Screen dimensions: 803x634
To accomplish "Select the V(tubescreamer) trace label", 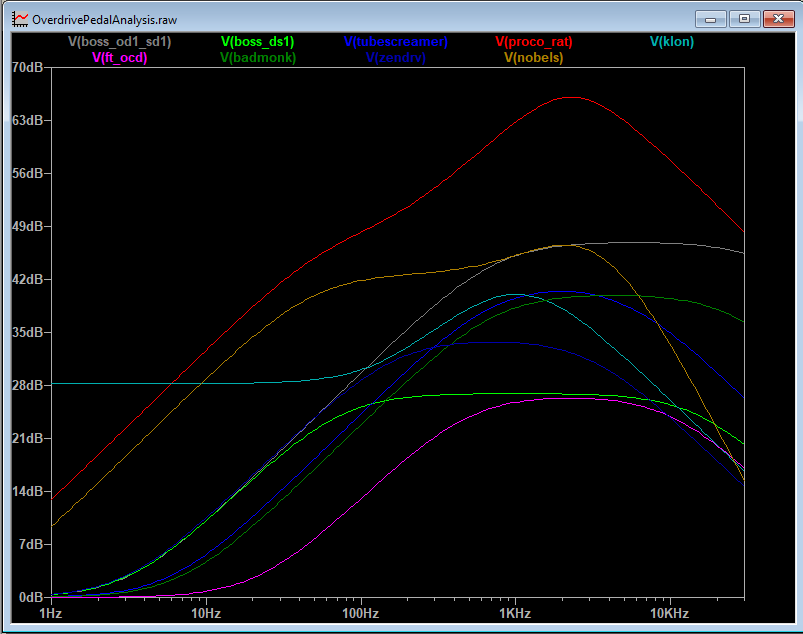I will [x=395, y=41].
